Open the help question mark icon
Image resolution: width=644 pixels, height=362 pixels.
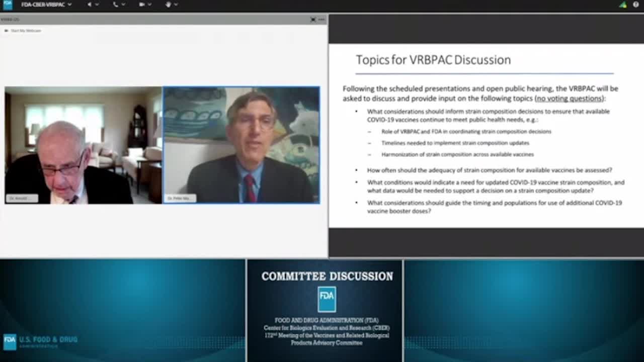[x=636, y=5]
